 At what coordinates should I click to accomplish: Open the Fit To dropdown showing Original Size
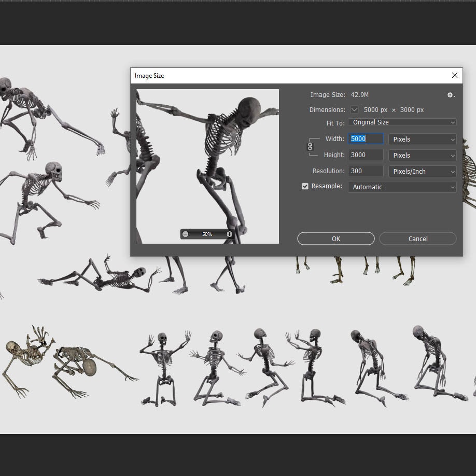coord(402,122)
